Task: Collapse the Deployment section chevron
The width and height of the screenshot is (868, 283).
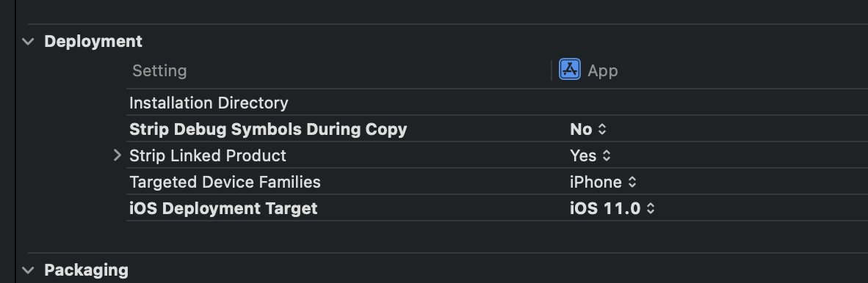Action: (28, 42)
